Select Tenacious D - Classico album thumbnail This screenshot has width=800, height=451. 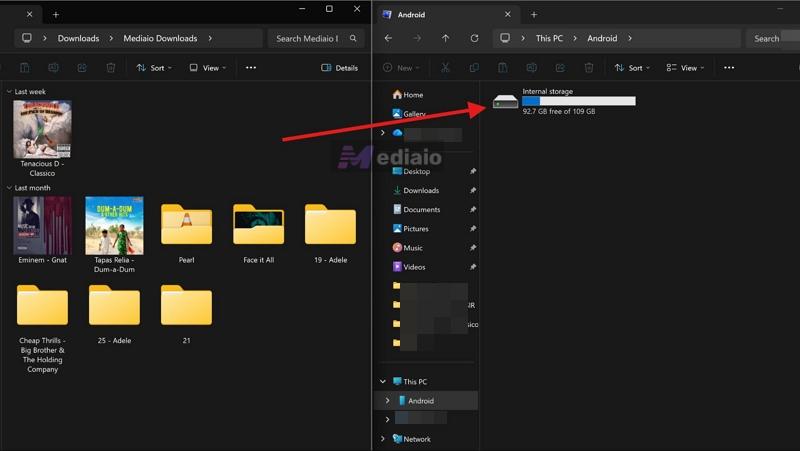click(x=42, y=130)
